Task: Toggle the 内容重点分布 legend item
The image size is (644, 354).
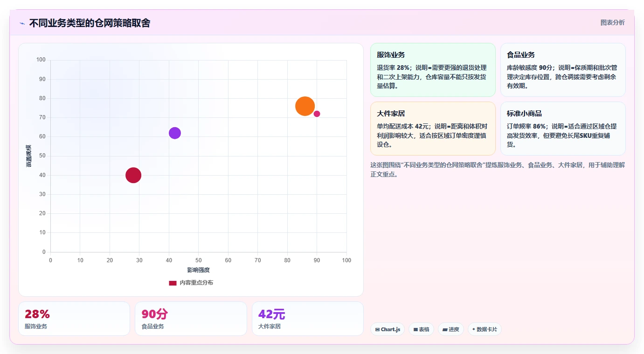Action: point(191,283)
